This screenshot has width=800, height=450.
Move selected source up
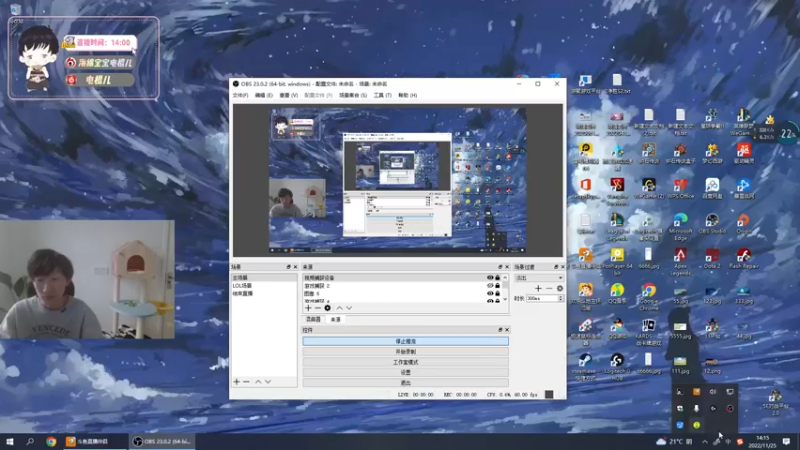click(339, 308)
